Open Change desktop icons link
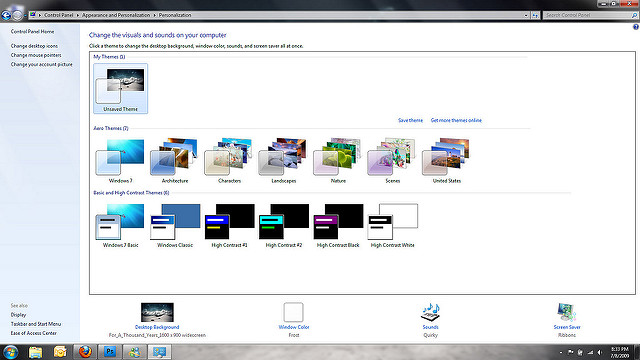The width and height of the screenshot is (640, 360). (x=34, y=46)
